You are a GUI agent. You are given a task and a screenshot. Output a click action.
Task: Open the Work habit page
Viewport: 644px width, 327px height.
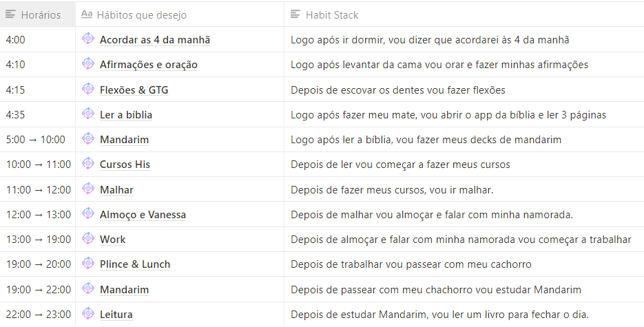click(113, 240)
